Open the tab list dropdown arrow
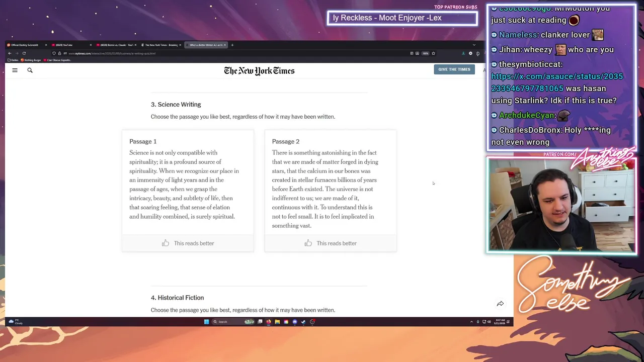The height and width of the screenshot is (362, 644). coord(473,45)
